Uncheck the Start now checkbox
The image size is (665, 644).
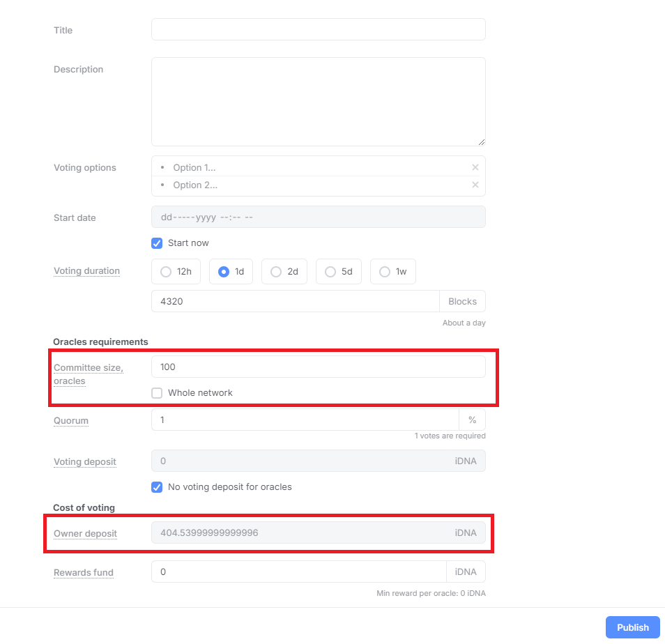point(157,243)
